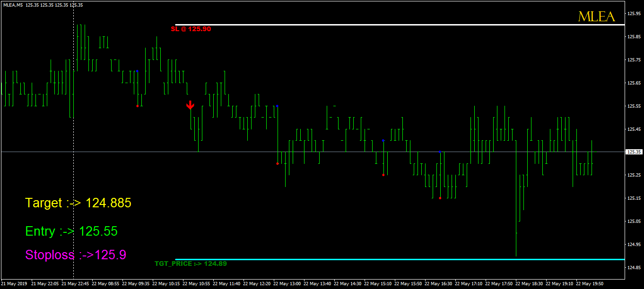The width and height of the screenshot is (644, 289).
Task: Click 125.95 on the price axis
Action: 634,13
